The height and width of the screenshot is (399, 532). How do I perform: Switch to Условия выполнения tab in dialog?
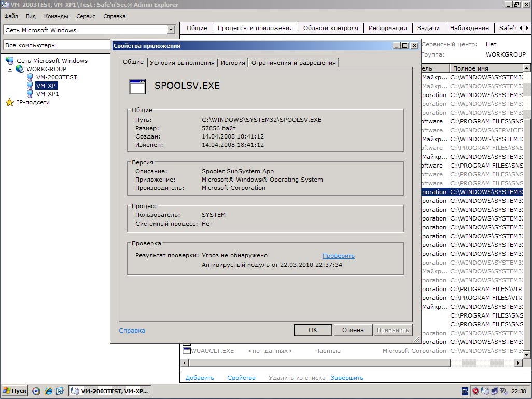click(182, 62)
